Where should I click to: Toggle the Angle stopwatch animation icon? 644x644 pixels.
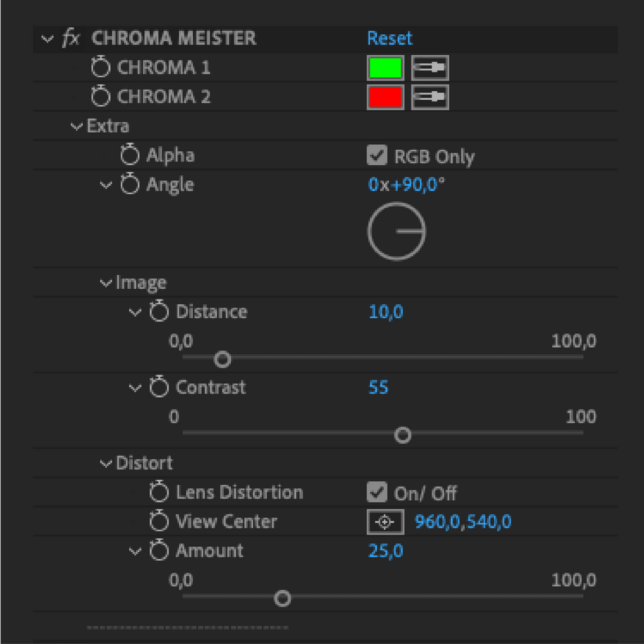(x=130, y=184)
